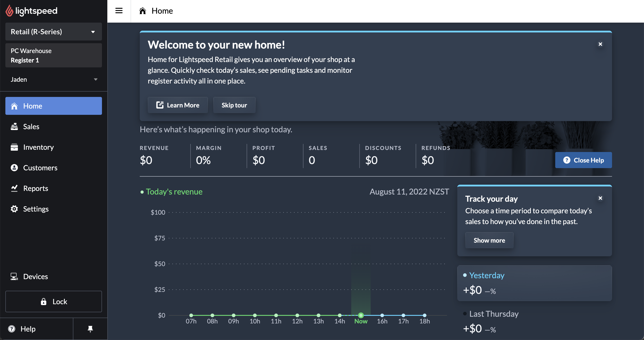Click the Home breadcrumb house icon
Viewport: 644px width, 340px height.
[142, 11]
